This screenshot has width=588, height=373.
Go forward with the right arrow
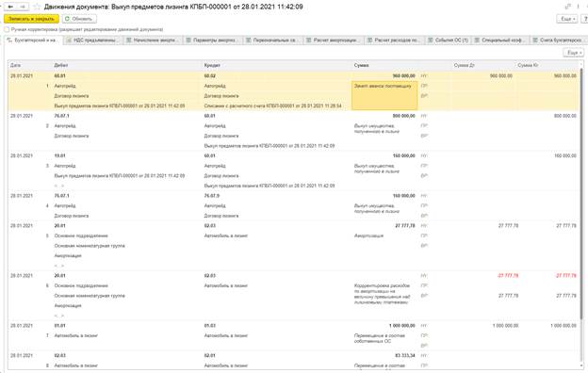[23, 7]
